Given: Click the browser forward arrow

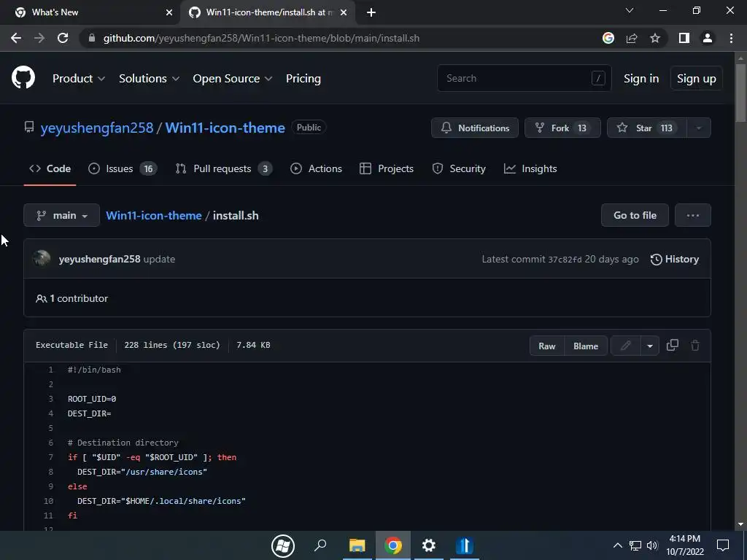Looking at the screenshot, I should pyautogui.click(x=39, y=38).
